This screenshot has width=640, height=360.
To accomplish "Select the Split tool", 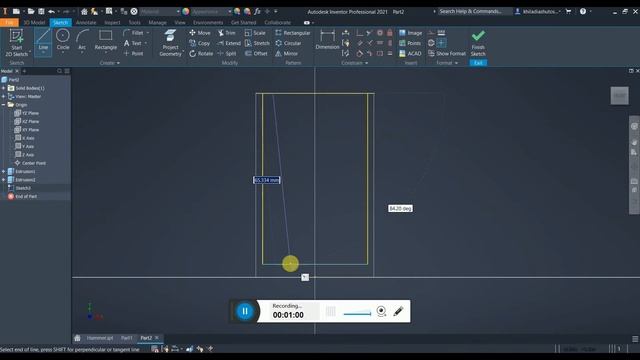I will point(227,53).
